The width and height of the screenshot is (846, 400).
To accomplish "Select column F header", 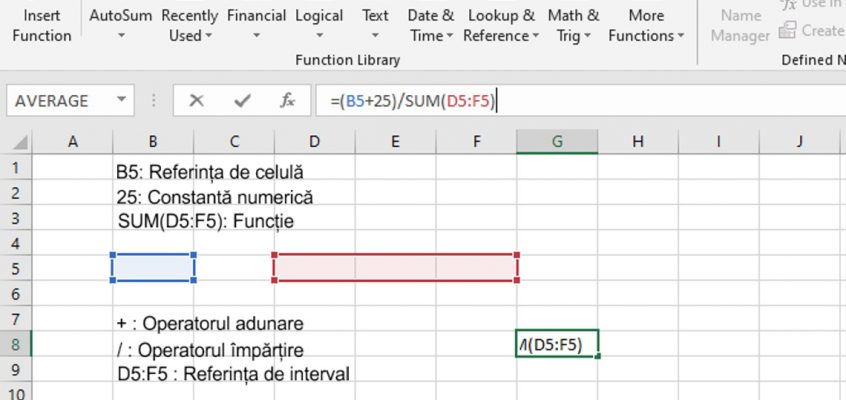I will (x=476, y=142).
